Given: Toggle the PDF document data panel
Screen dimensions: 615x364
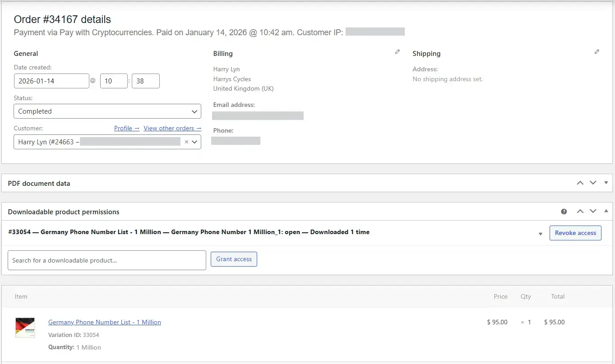Looking at the screenshot, I should tap(606, 183).
